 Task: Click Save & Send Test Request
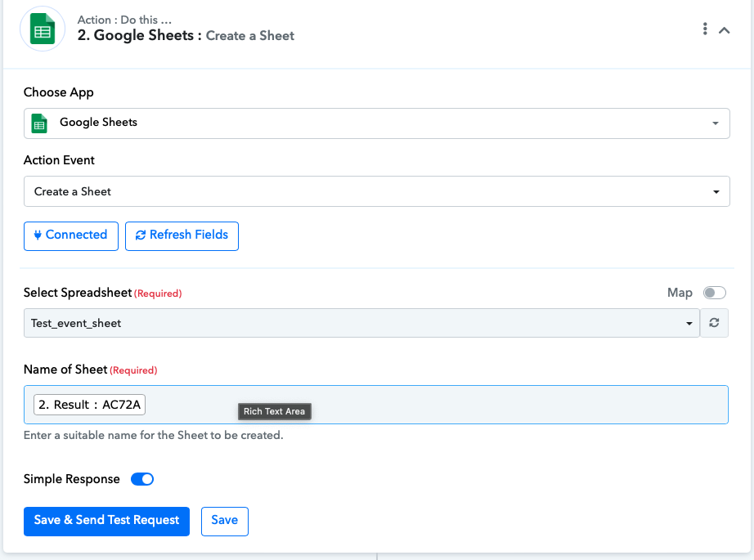[x=107, y=521]
